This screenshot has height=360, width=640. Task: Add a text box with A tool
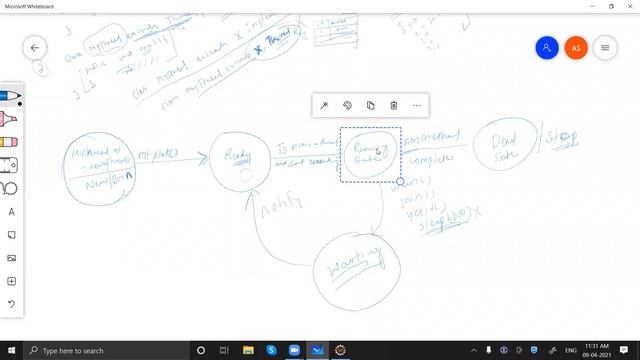coord(11,212)
